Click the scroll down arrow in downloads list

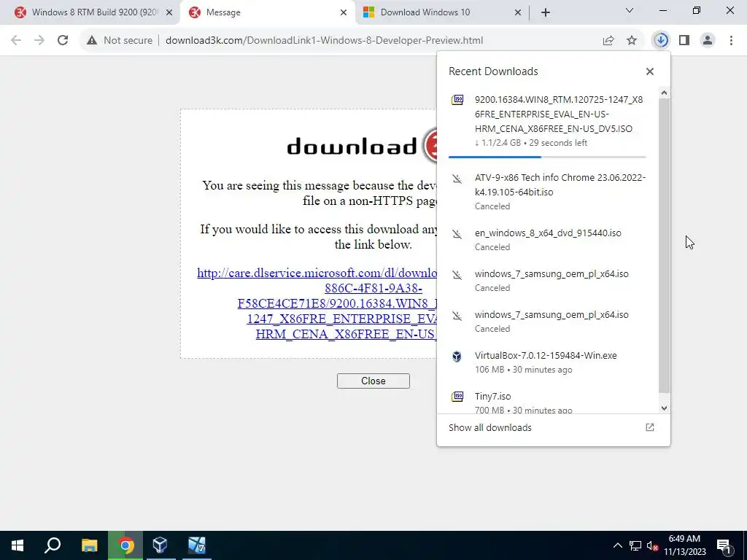[x=664, y=408]
